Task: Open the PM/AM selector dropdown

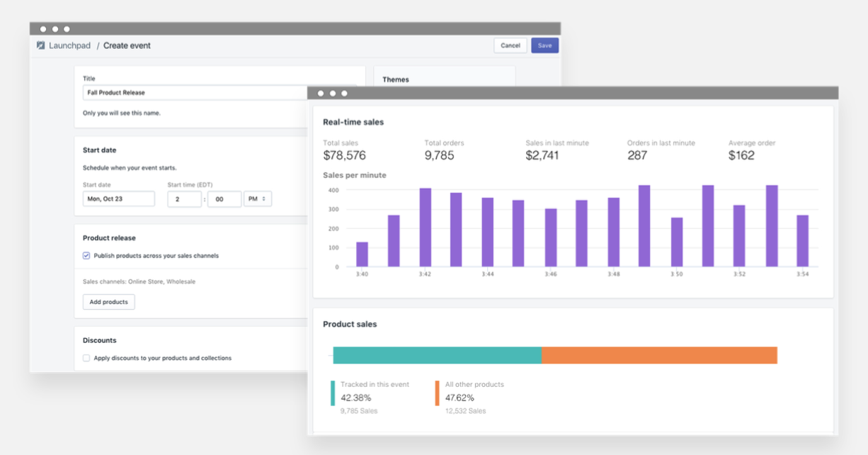Action: 258,198
